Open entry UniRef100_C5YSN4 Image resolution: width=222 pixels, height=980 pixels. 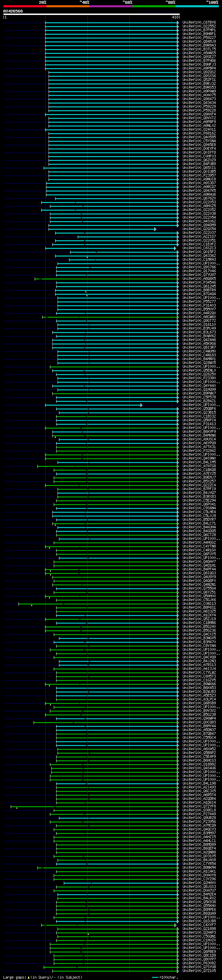pyautogui.click(x=199, y=141)
